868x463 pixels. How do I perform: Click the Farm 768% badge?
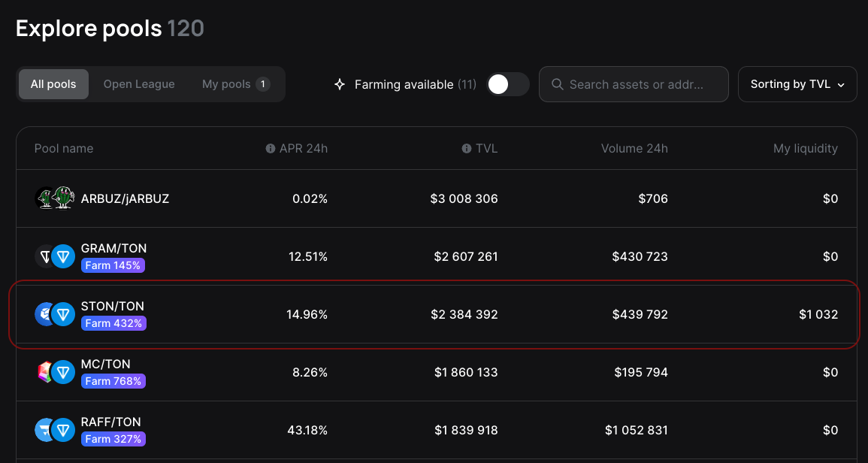(x=113, y=381)
